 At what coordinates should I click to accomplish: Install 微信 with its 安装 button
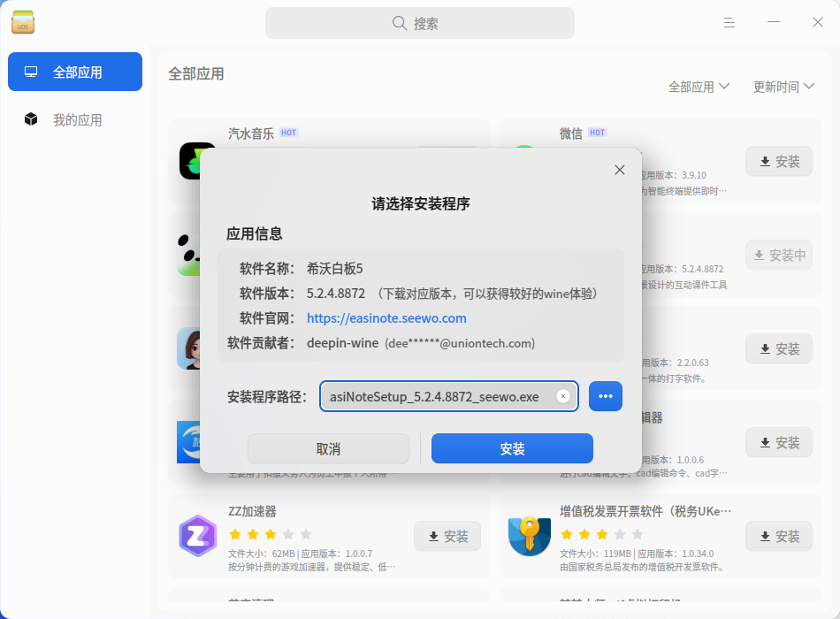tap(779, 161)
